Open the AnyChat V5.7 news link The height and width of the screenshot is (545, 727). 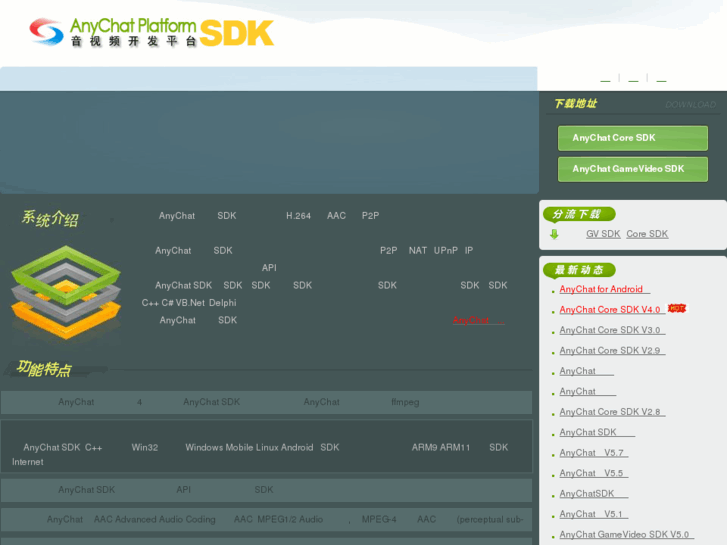[x=593, y=452]
